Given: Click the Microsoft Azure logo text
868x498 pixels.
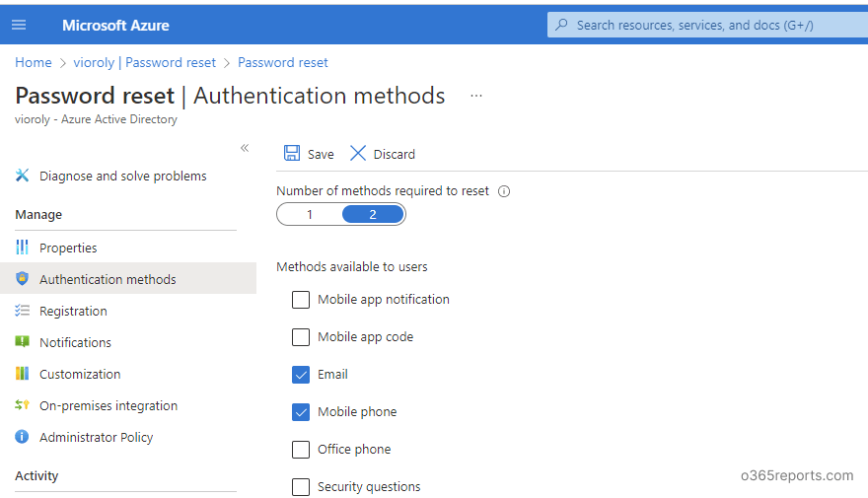Looking at the screenshot, I should tap(115, 26).
